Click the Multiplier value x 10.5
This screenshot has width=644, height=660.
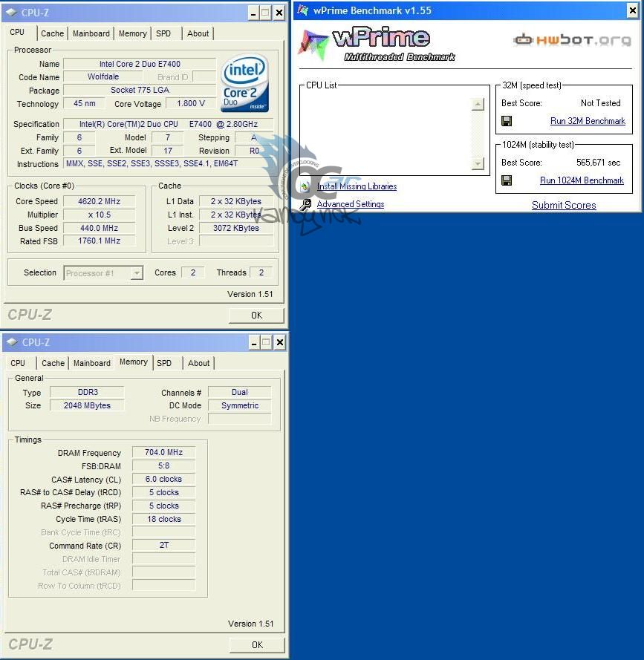coord(100,215)
